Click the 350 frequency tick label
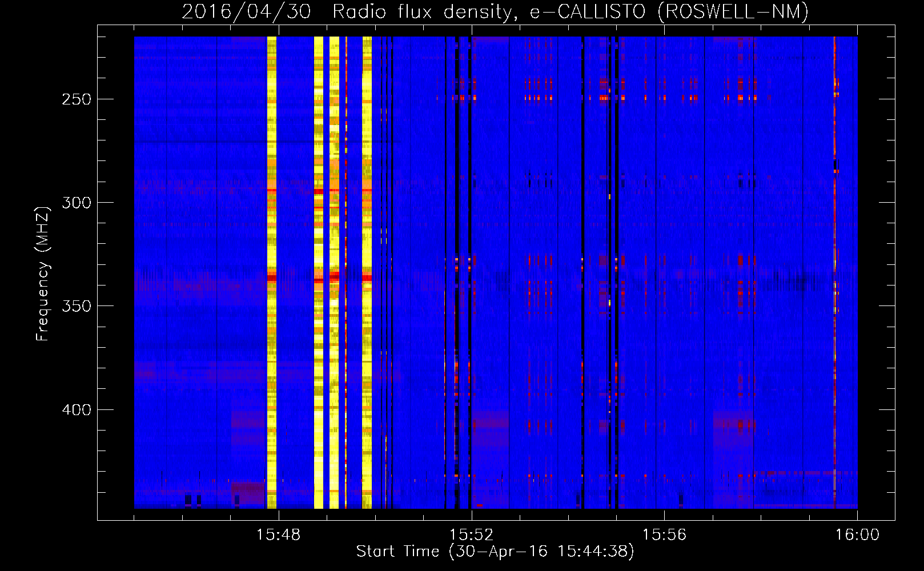Screen dimensions: 924x571 pyautogui.click(x=77, y=306)
